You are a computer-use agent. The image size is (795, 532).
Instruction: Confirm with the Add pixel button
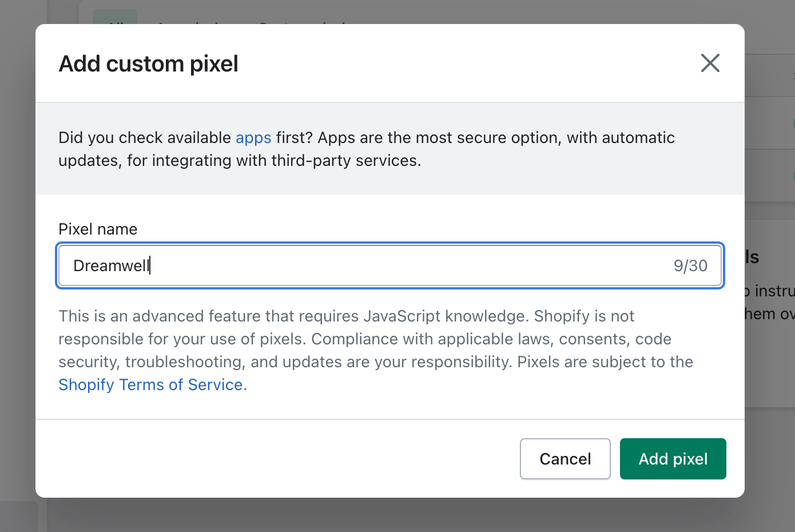[x=673, y=458]
